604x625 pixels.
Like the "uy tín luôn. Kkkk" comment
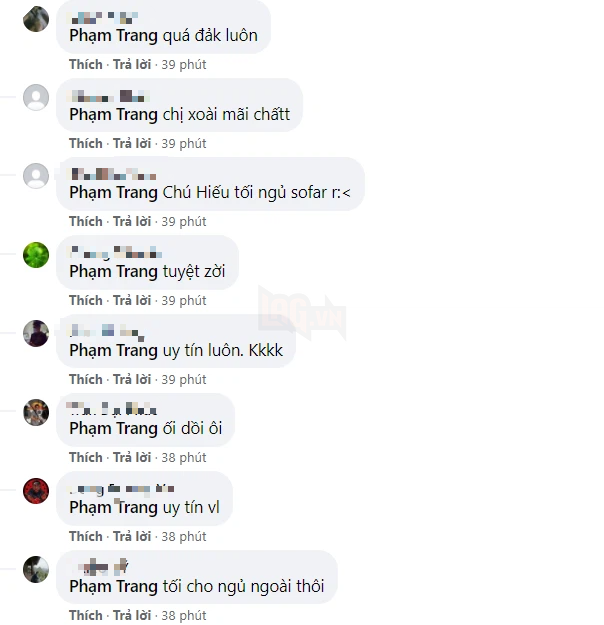86,379
